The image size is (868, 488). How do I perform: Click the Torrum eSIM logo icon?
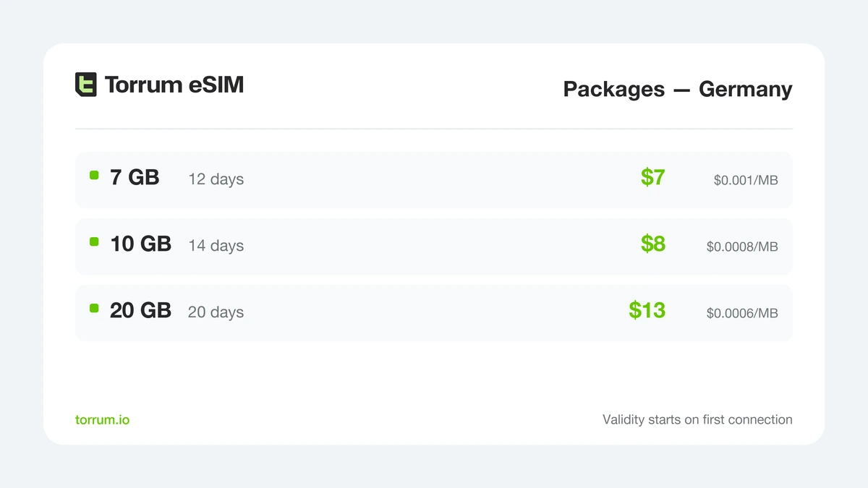[86, 85]
